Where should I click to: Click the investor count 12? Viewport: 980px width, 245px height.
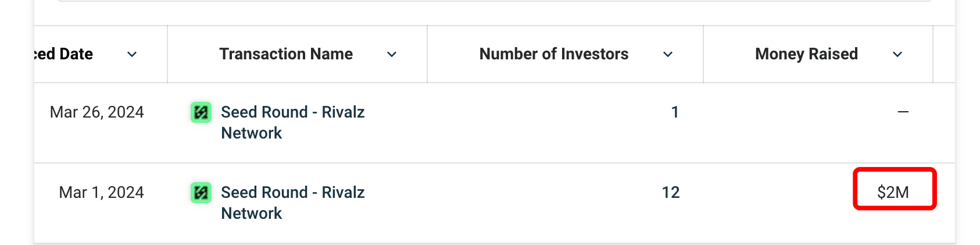click(x=671, y=193)
